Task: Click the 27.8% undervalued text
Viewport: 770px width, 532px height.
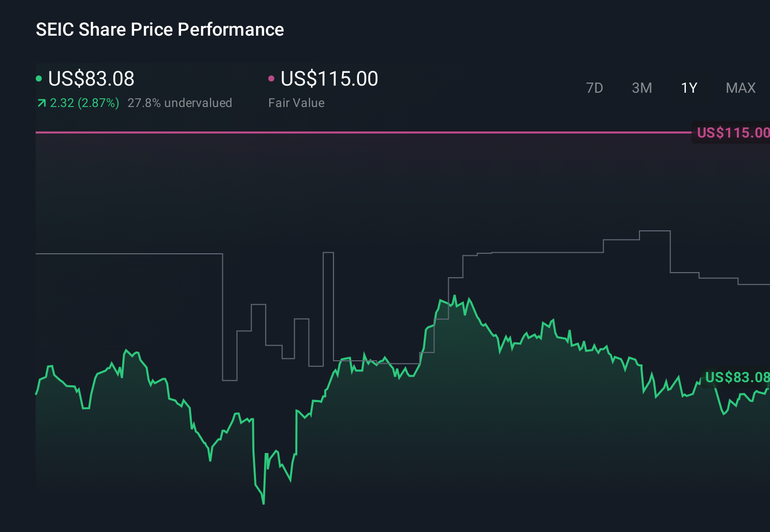Action: tap(179, 103)
